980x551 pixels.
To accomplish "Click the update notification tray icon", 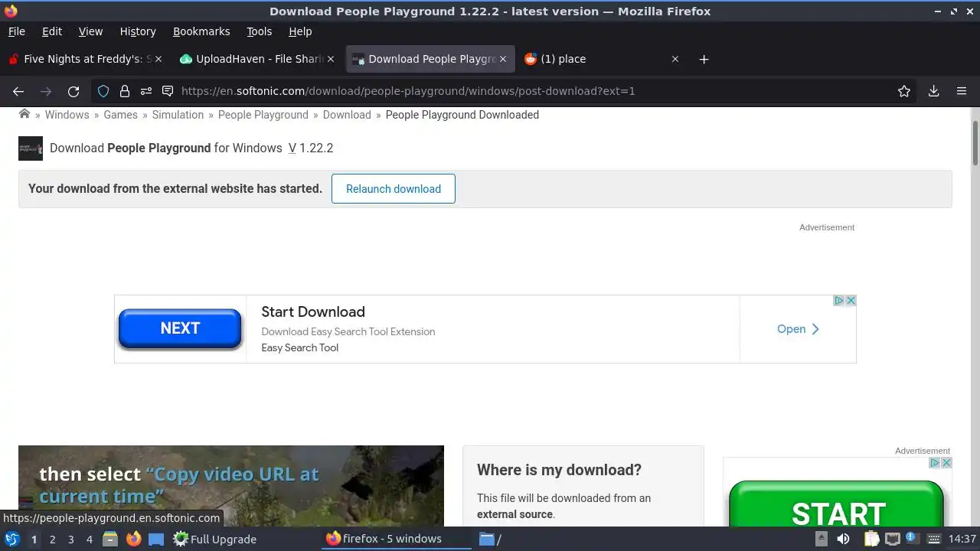I will [x=911, y=537].
